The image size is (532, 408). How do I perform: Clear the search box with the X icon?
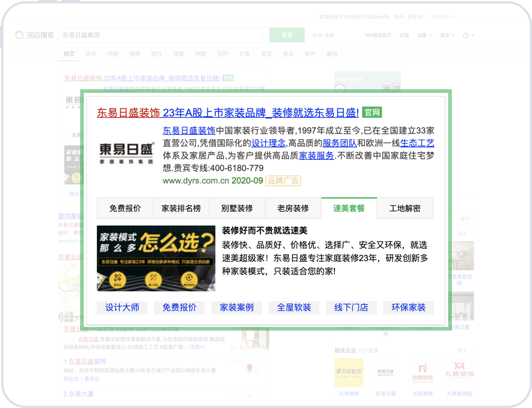[262, 35]
